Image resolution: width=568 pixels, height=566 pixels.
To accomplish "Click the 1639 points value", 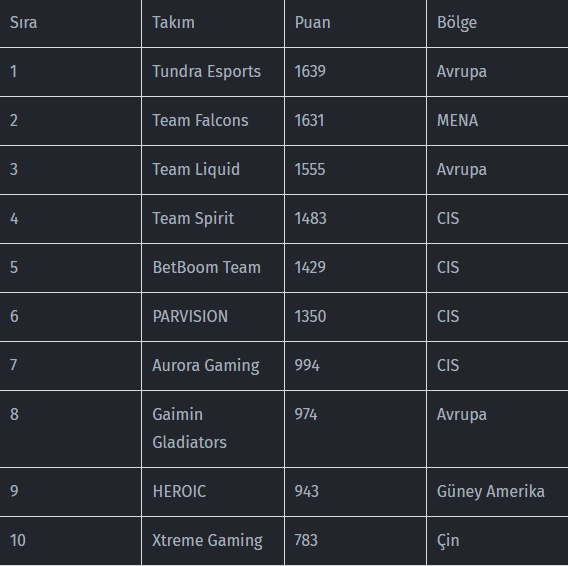I will tap(310, 71).
